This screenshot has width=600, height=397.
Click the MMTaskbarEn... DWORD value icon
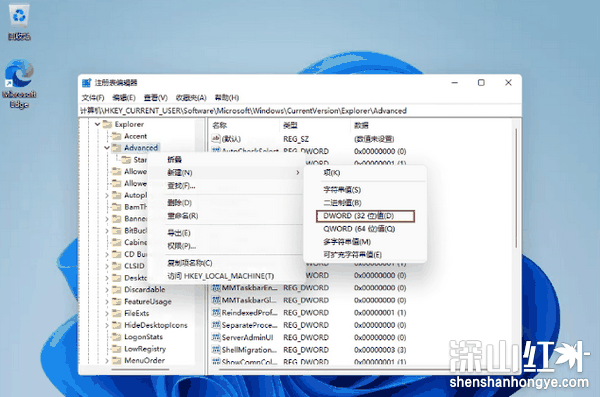click(216, 288)
